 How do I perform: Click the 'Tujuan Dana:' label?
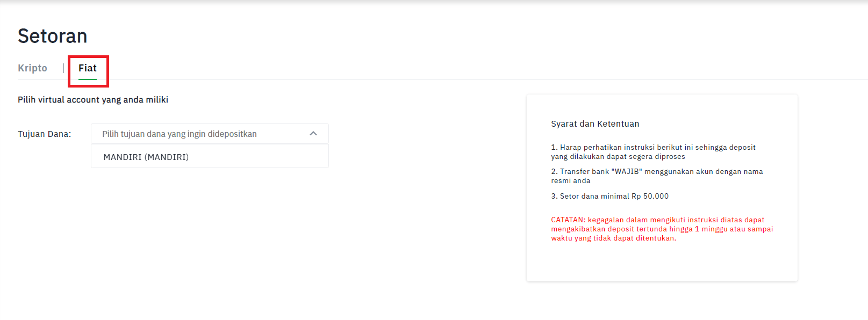pyautogui.click(x=44, y=134)
